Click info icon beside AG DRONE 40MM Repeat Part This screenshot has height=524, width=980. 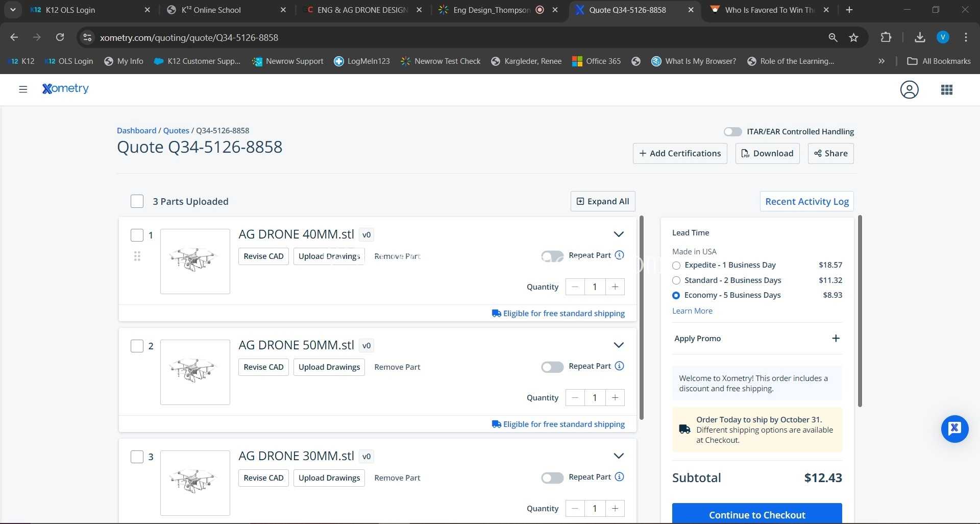point(619,255)
